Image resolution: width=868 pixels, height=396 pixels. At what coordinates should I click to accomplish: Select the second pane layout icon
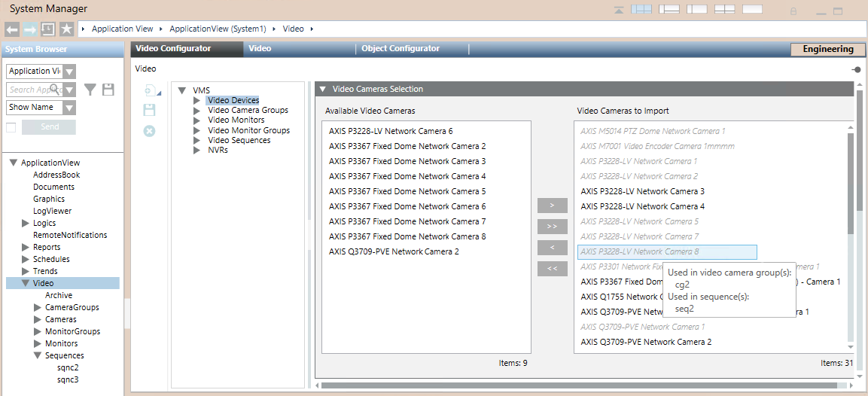(669, 10)
